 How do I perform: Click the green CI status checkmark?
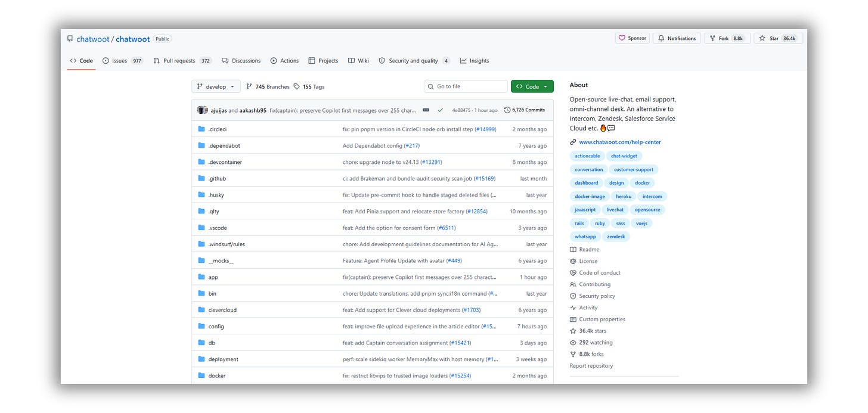click(441, 110)
